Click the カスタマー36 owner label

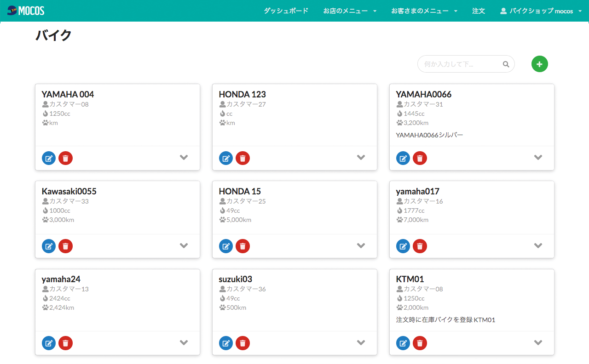246,289
